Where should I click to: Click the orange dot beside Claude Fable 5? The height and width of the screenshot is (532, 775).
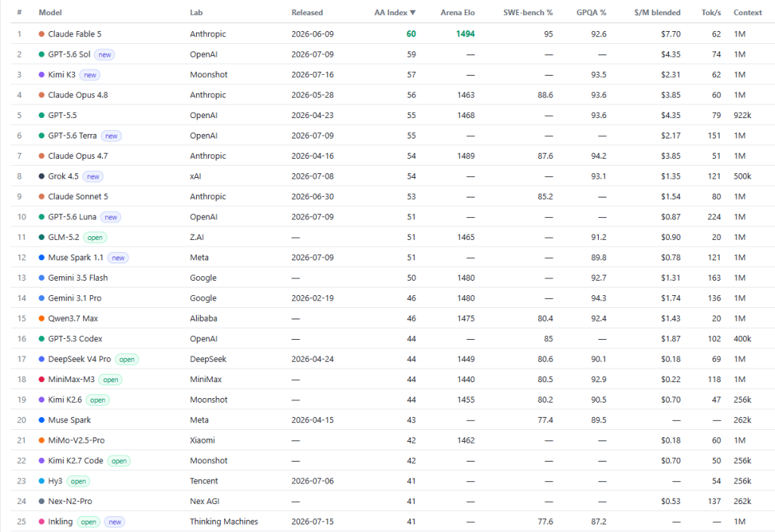[42, 34]
